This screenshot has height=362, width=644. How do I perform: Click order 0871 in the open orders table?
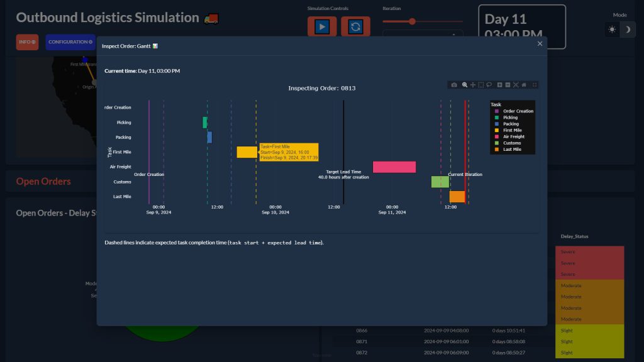coord(362,341)
